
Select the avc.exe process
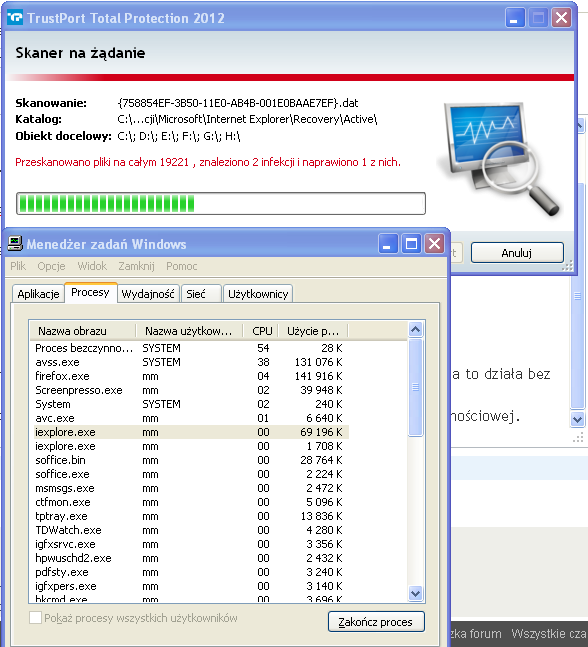pyautogui.click(x=189, y=418)
